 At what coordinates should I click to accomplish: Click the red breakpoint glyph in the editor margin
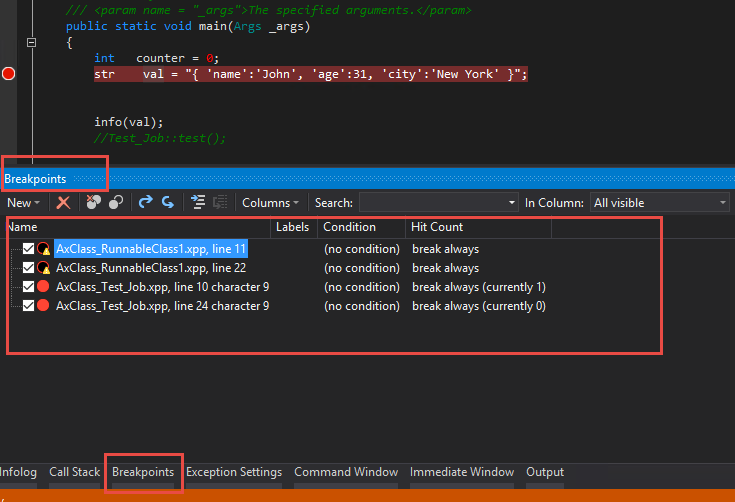(8, 74)
